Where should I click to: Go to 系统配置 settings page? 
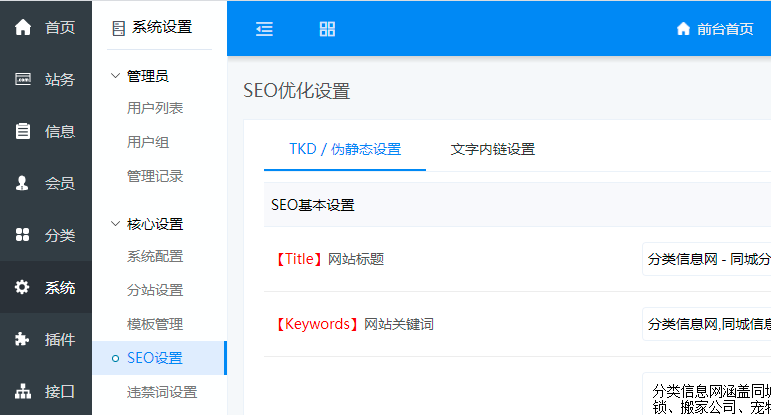(x=155, y=256)
